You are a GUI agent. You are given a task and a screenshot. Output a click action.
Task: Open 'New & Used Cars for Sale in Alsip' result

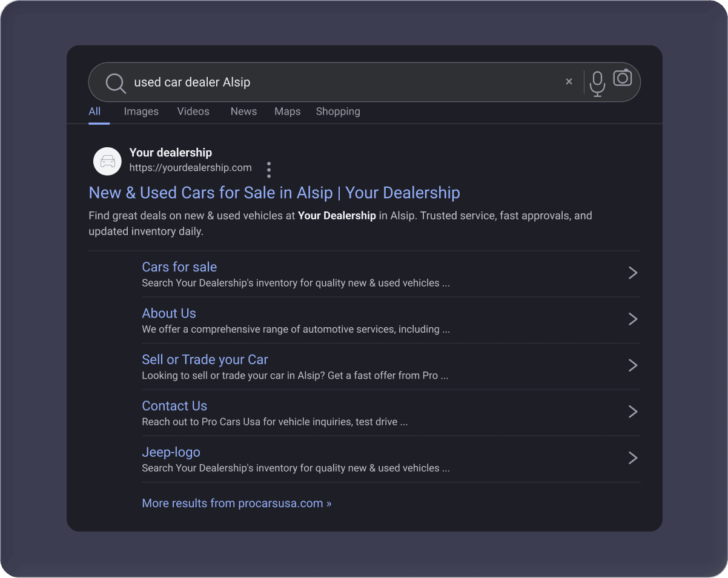(274, 193)
